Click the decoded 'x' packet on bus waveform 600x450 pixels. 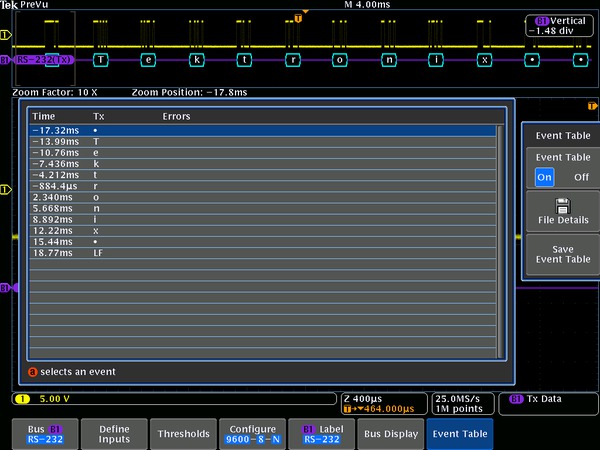click(485, 59)
